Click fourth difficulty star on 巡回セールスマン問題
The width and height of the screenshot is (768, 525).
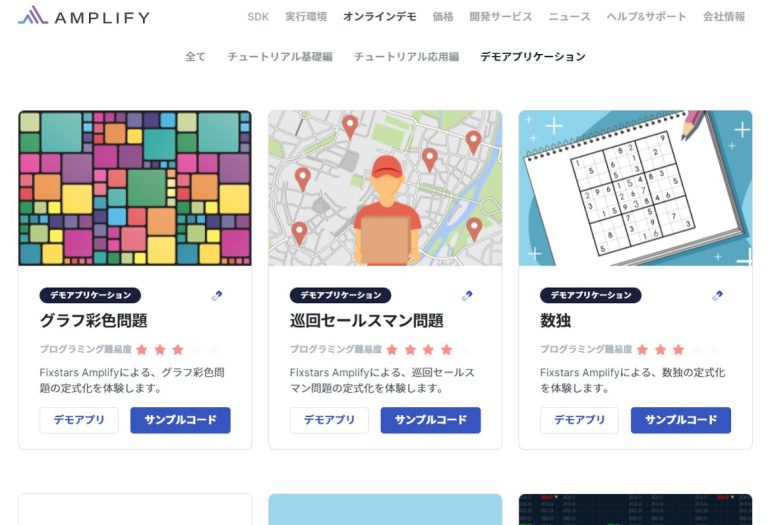coord(446,350)
